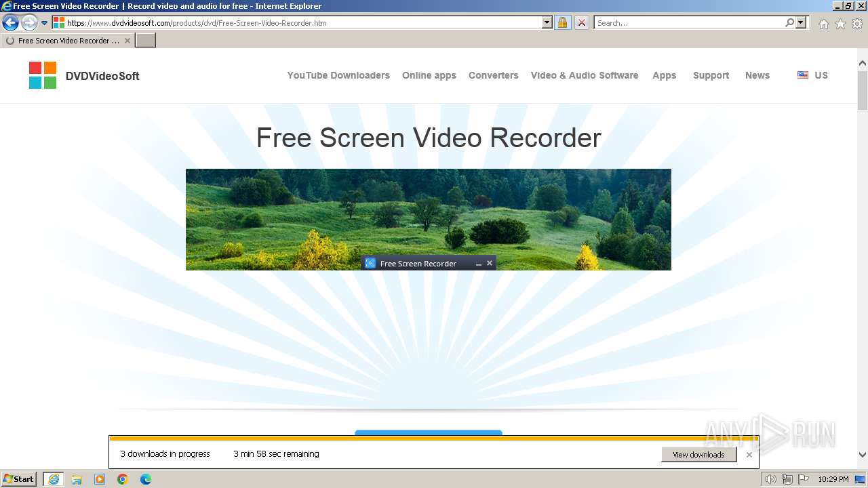Open the Video & Audio Software menu

tap(585, 75)
